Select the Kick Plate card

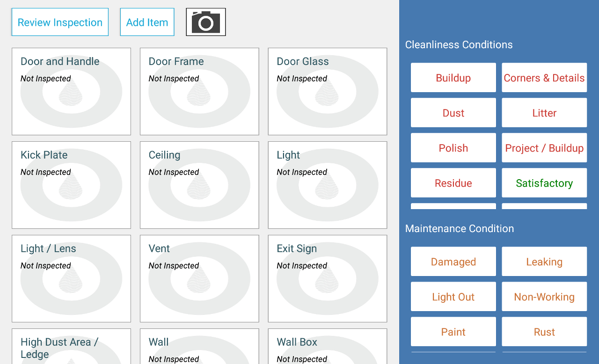point(71,185)
